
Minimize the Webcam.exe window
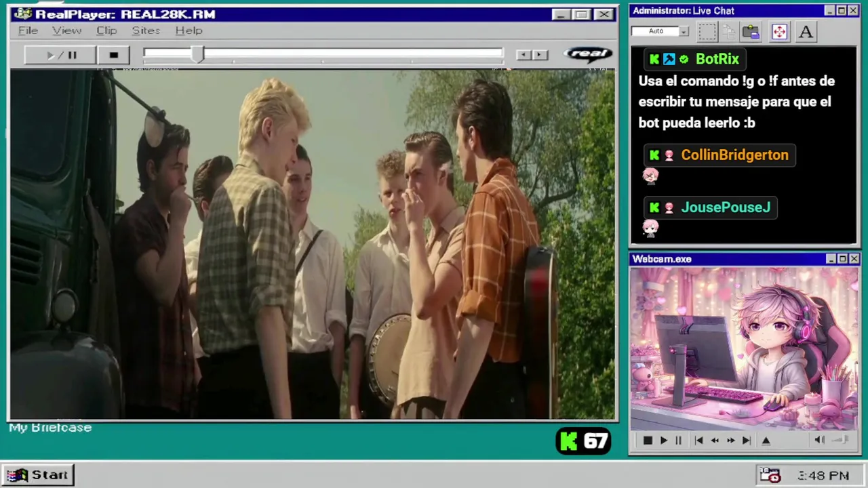click(831, 259)
